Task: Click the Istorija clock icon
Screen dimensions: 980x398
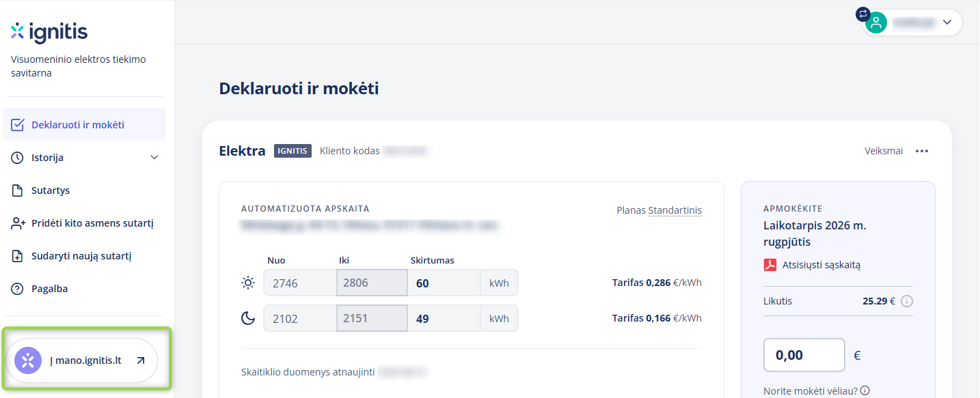Action: pos(18,158)
